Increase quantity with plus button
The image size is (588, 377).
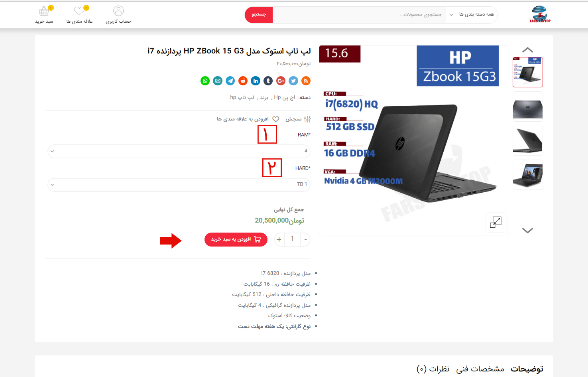[279, 239]
